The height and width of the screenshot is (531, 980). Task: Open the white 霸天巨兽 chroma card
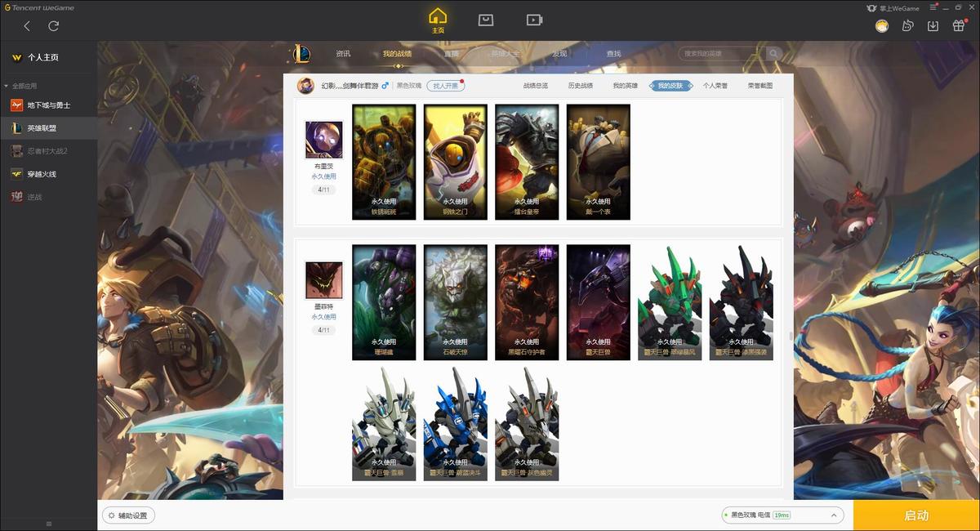(384, 423)
